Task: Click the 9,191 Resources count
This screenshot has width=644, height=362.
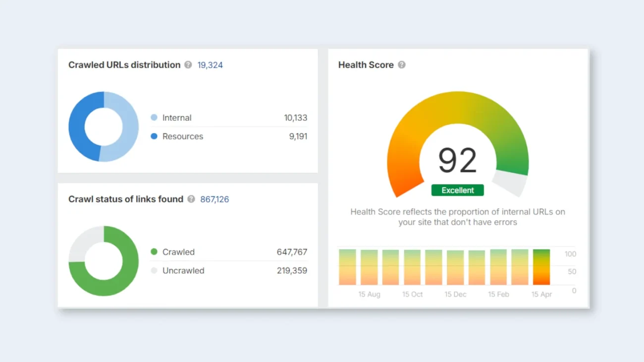Action: 298,136
